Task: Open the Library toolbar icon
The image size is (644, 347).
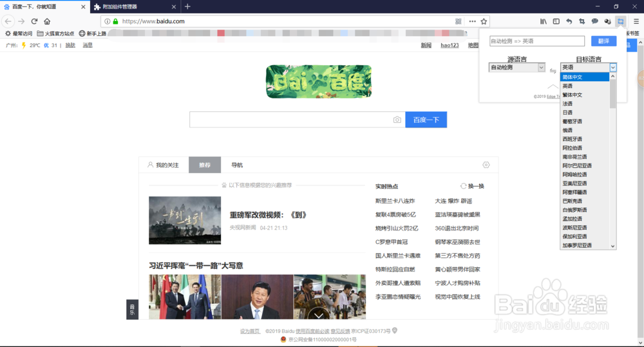Action: [x=544, y=21]
